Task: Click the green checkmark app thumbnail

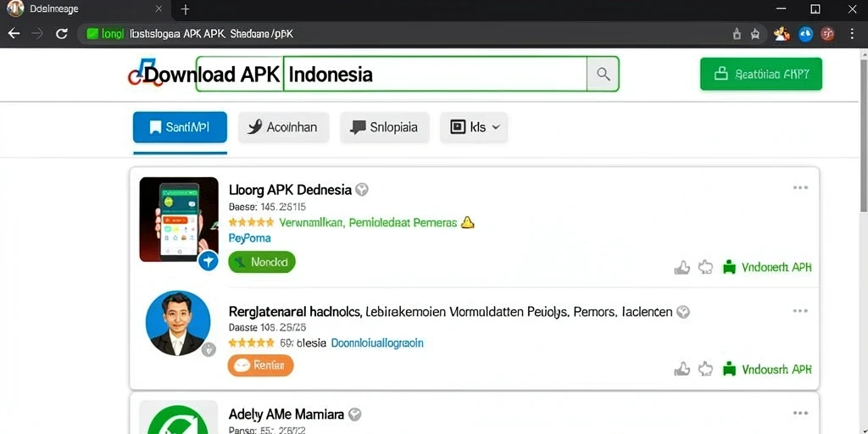Action: pyautogui.click(x=178, y=417)
